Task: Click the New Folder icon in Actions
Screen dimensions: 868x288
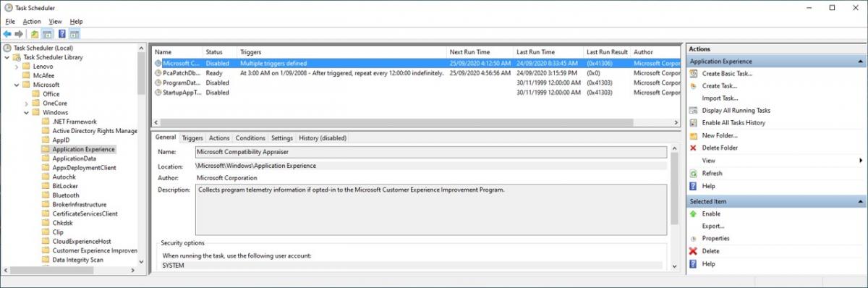Action: pos(694,135)
